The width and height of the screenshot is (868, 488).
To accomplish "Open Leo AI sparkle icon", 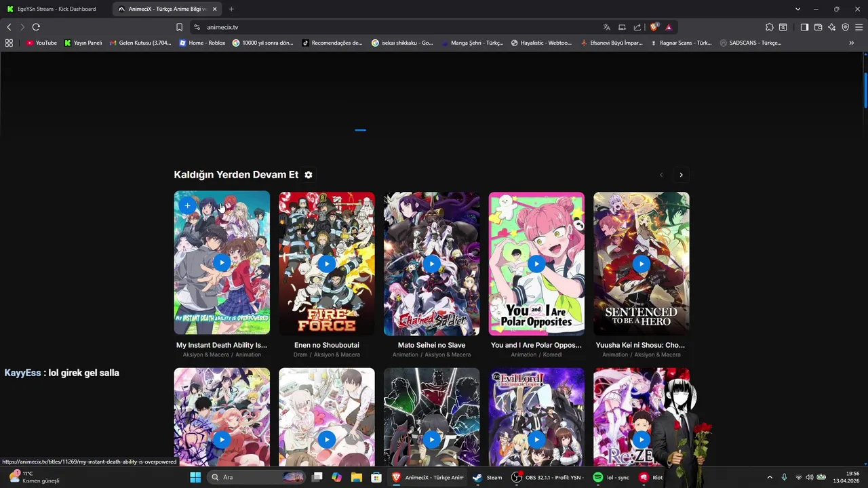I will click(831, 27).
